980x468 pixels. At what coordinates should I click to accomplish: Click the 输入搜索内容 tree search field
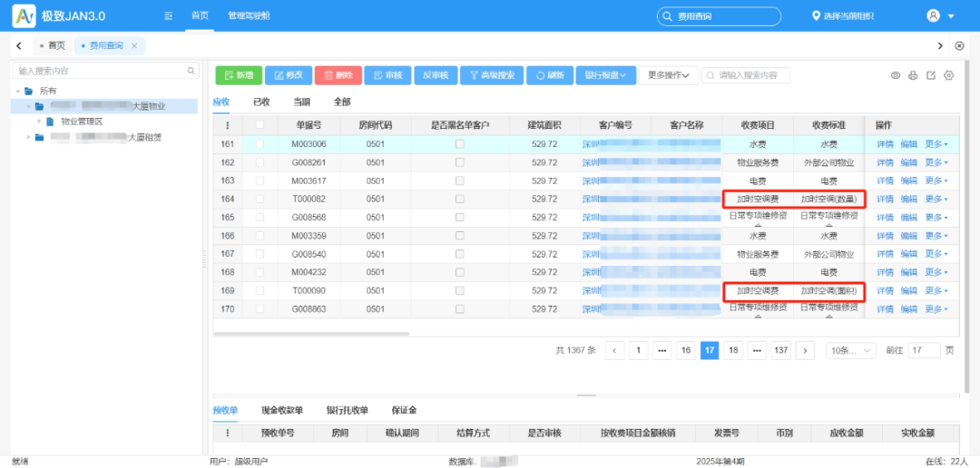tap(105, 71)
